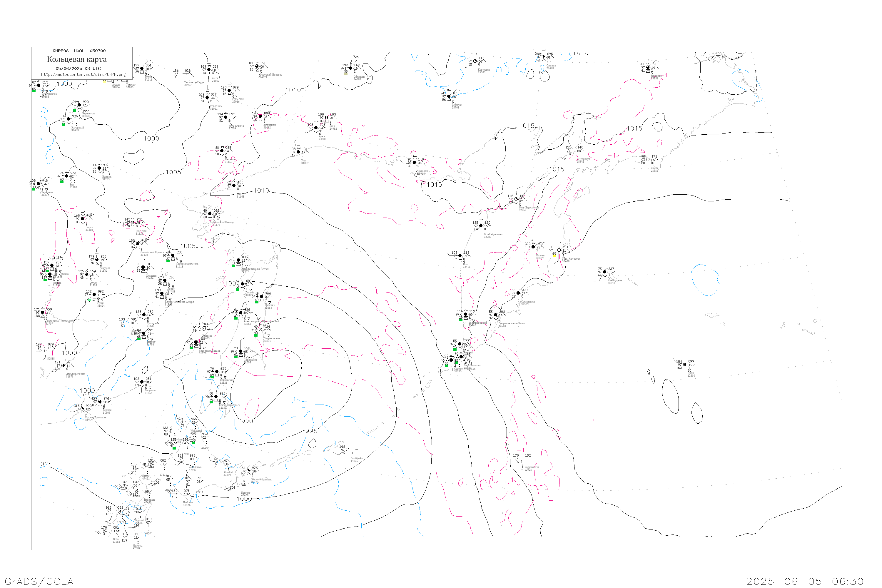The height and width of the screenshot is (588, 882).
Task: Click the Советская Гавань station name label
Action: (210, 351)
